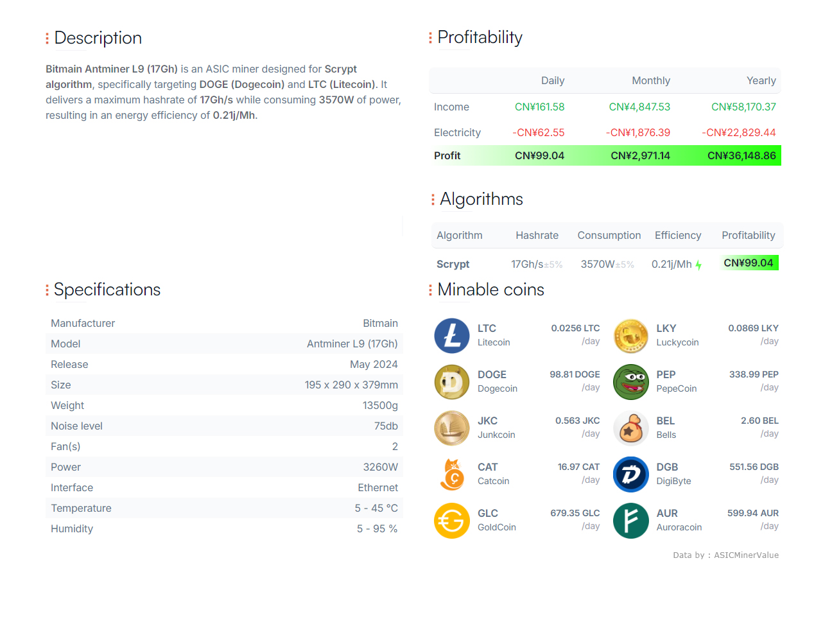Click the Interface value Ethernet
832x644 pixels.
pos(377,487)
